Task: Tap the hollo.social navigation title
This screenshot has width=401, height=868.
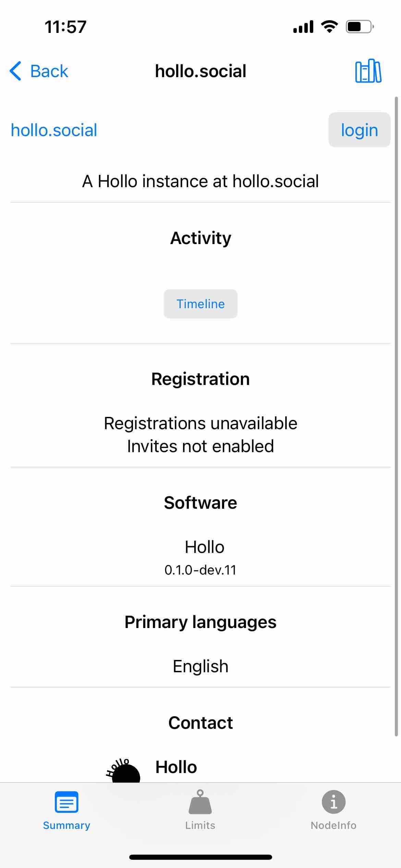Action: (x=200, y=71)
